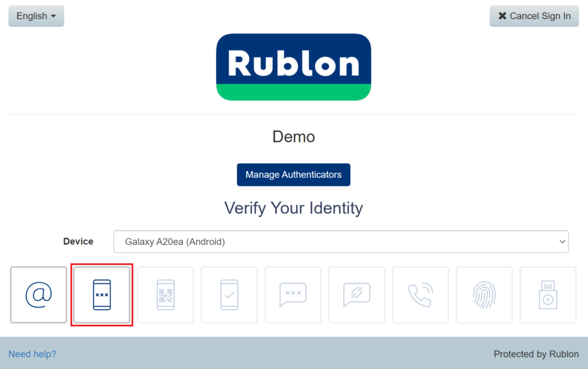
Task: Click the Device field label
Action: [78, 242]
